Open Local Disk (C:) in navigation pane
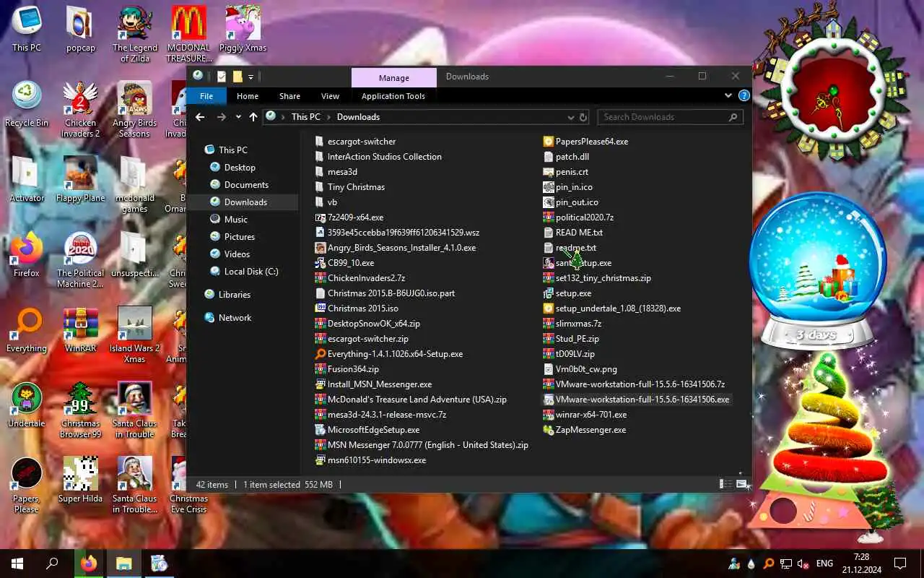 click(250, 271)
